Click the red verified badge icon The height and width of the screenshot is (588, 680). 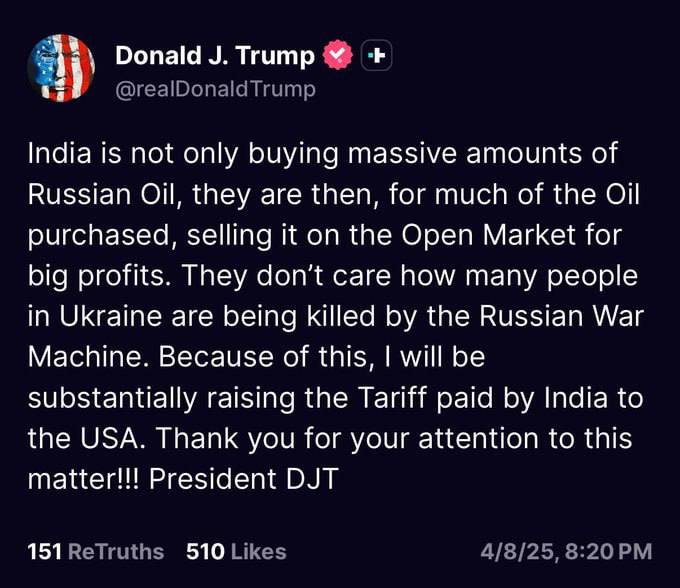(x=338, y=56)
